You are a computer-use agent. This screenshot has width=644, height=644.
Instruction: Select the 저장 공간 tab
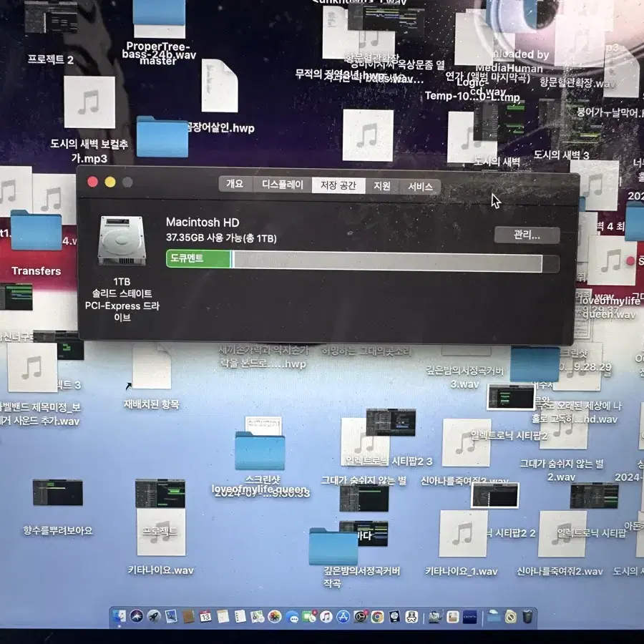tap(338, 185)
